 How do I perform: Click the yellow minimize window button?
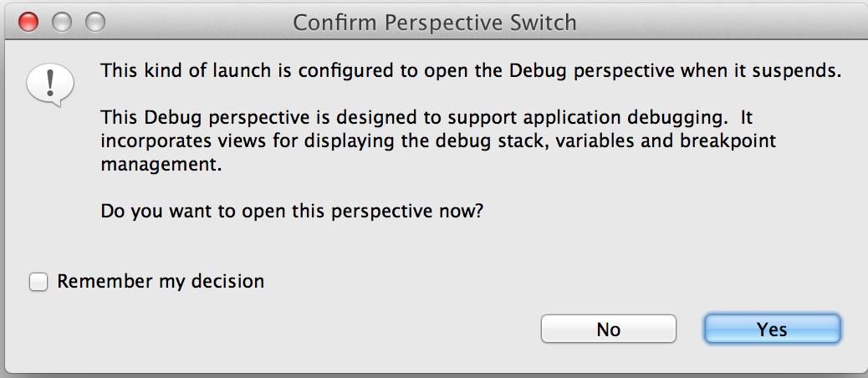tap(62, 22)
